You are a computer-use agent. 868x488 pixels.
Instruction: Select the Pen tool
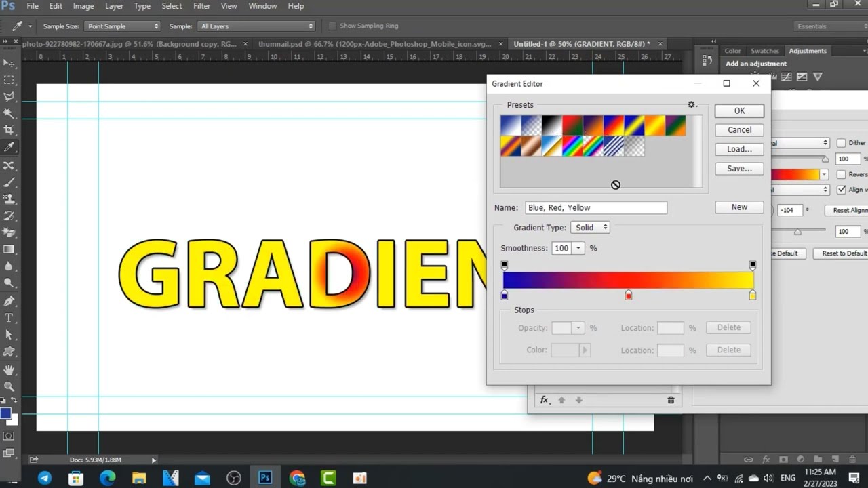pyautogui.click(x=9, y=302)
